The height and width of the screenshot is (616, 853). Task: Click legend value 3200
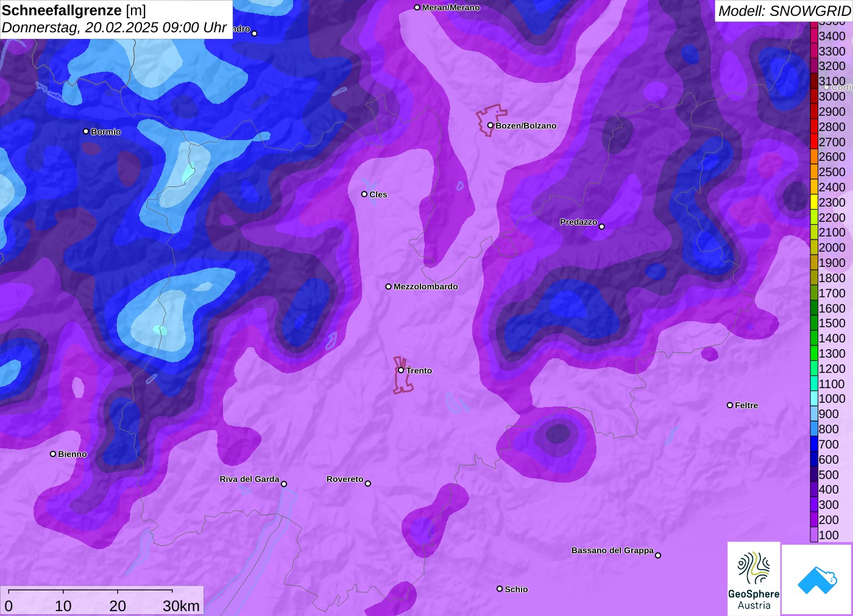(x=832, y=66)
